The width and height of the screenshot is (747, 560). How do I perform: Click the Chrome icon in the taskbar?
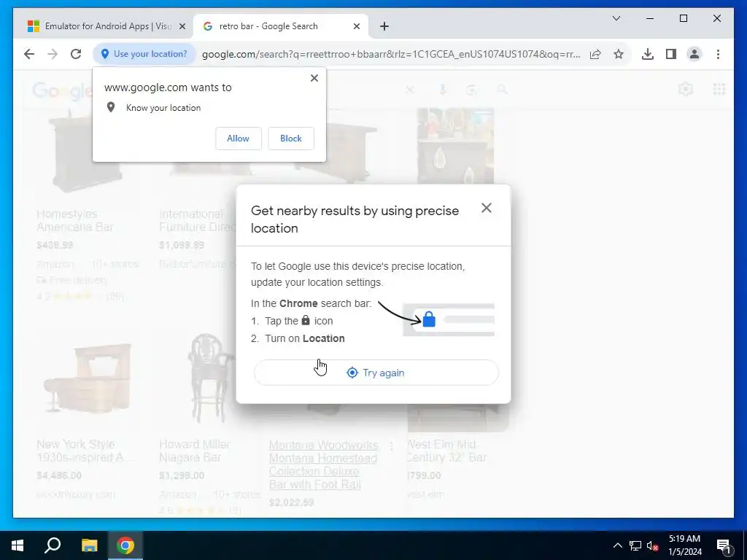tap(125, 545)
